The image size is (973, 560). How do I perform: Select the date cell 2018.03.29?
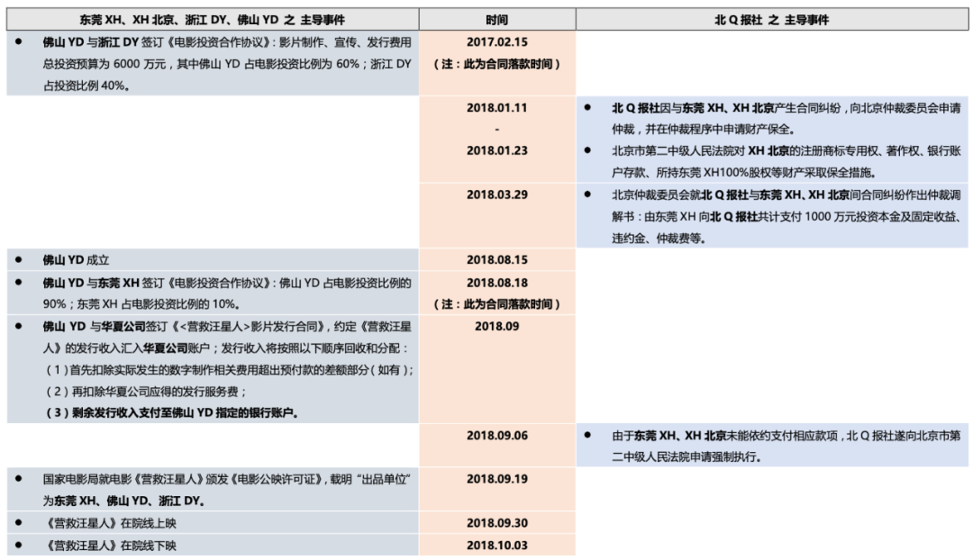pyautogui.click(x=497, y=194)
